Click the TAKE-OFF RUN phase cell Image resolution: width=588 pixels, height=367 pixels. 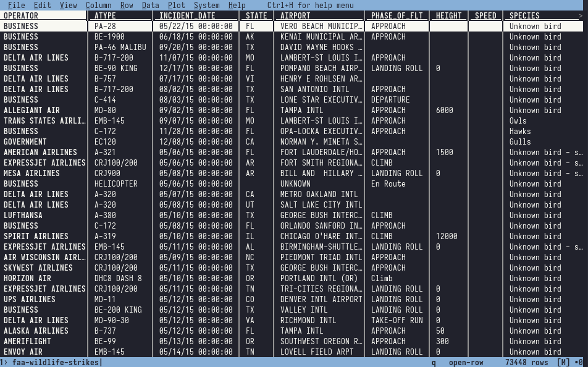tap(397, 321)
